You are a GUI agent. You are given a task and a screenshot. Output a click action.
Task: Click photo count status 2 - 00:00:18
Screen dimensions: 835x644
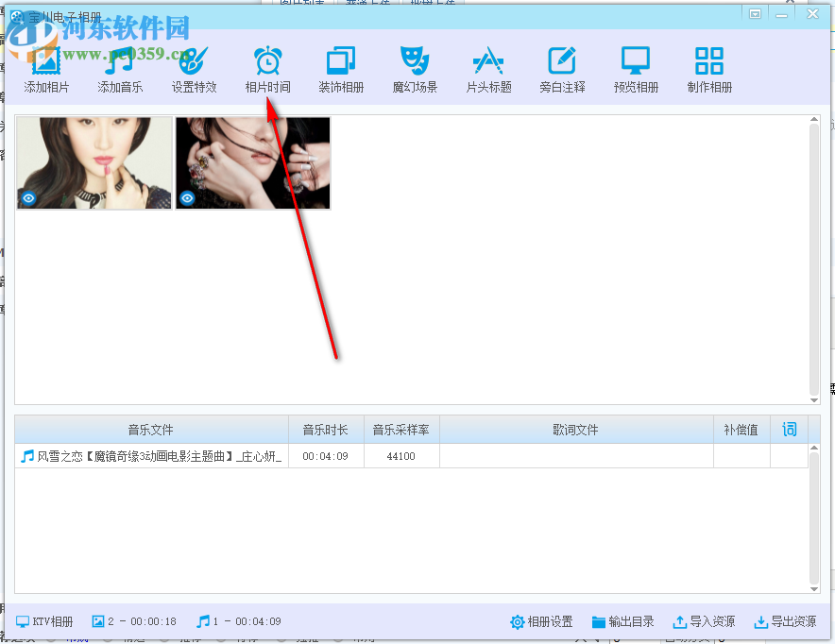tap(134, 621)
